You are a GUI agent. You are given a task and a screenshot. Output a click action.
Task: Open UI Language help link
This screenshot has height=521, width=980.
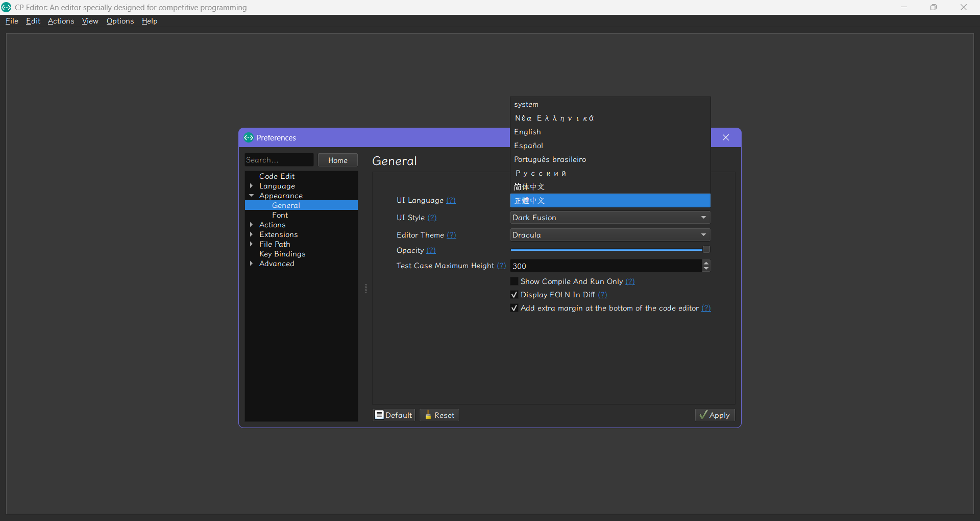[451, 200]
